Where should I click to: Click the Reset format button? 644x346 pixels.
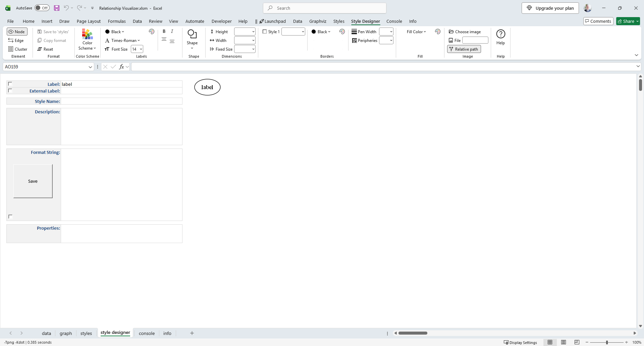click(x=45, y=49)
